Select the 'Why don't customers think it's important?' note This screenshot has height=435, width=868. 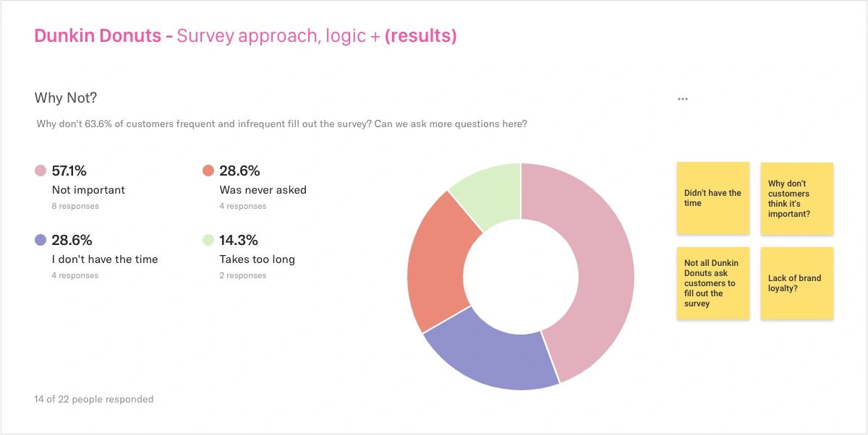click(x=796, y=198)
